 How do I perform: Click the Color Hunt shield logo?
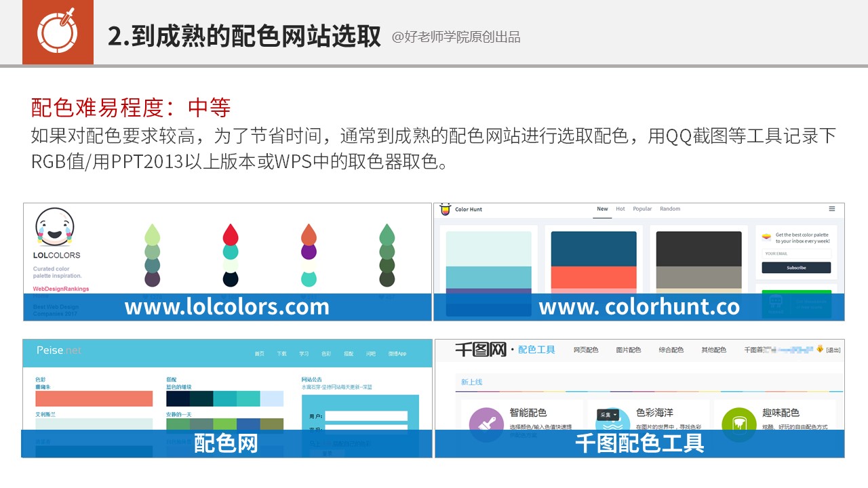click(x=445, y=209)
